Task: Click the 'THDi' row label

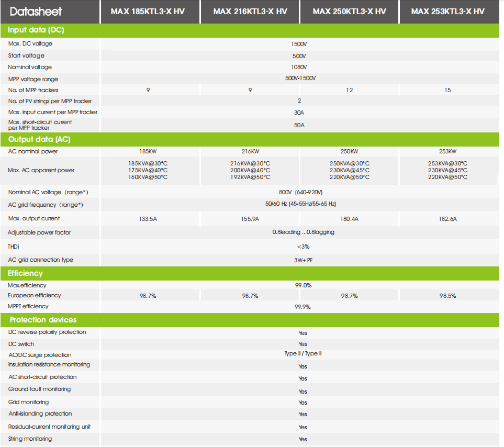Action: (x=14, y=247)
